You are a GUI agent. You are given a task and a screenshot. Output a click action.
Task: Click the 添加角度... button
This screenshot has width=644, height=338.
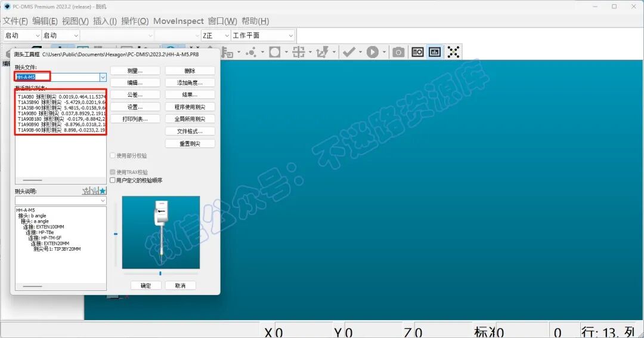click(190, 82)
